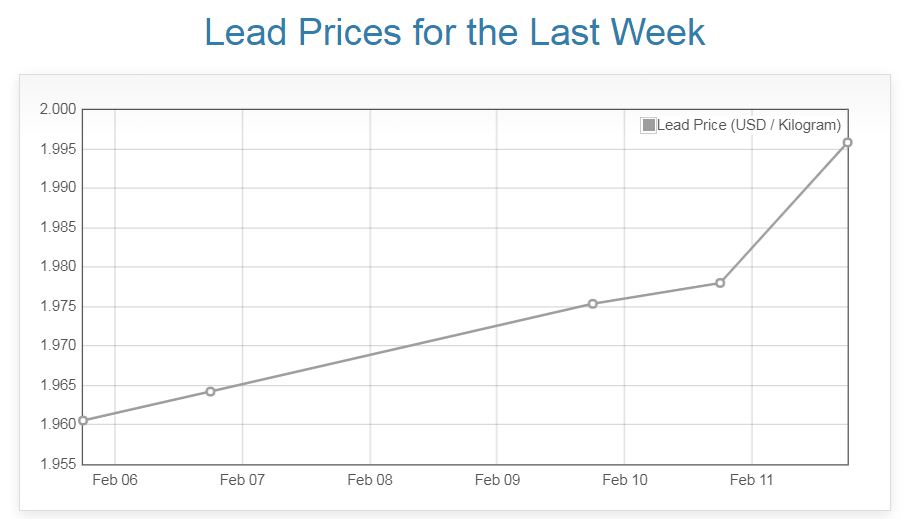This screenshot has width=905, height=519.
Task: Select the data point near 1.964
Action: (x=210, y=391)
